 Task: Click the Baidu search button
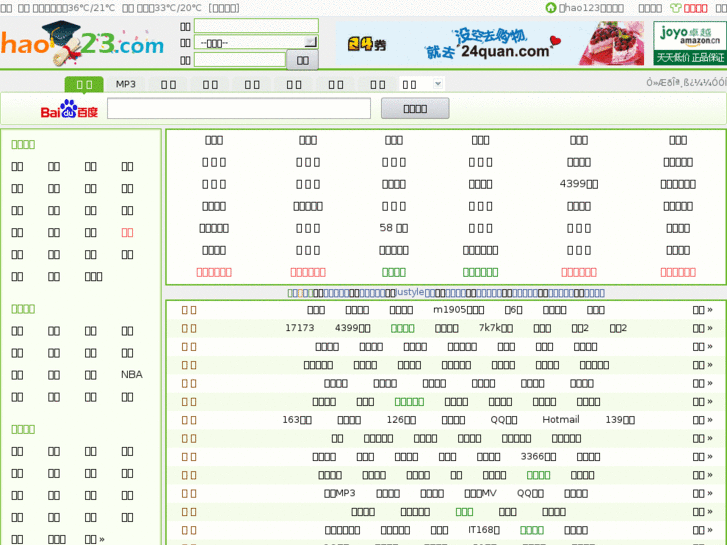pyautogui.click(x=415, y=109)
